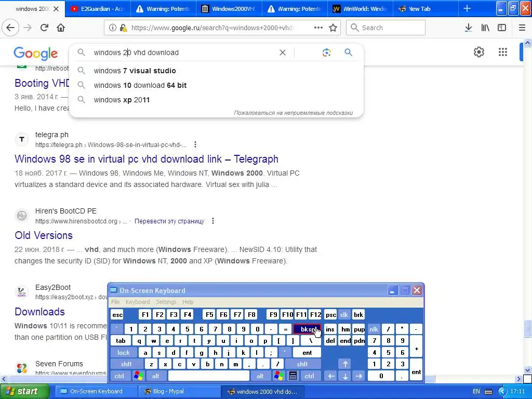This screenshot has width=532, height=399.
Task: Click the lock warning icon in the address bar
Action: (x=124, y=28)
